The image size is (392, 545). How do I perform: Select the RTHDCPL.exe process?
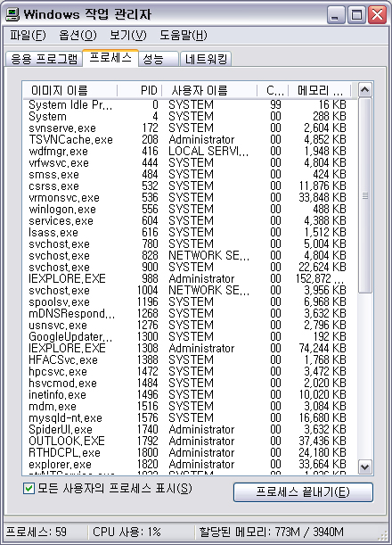coord(189,452)
